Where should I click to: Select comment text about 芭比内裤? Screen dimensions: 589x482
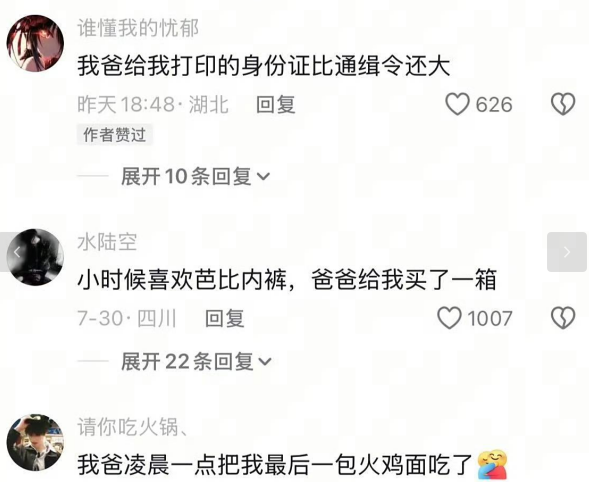(287, 280)
